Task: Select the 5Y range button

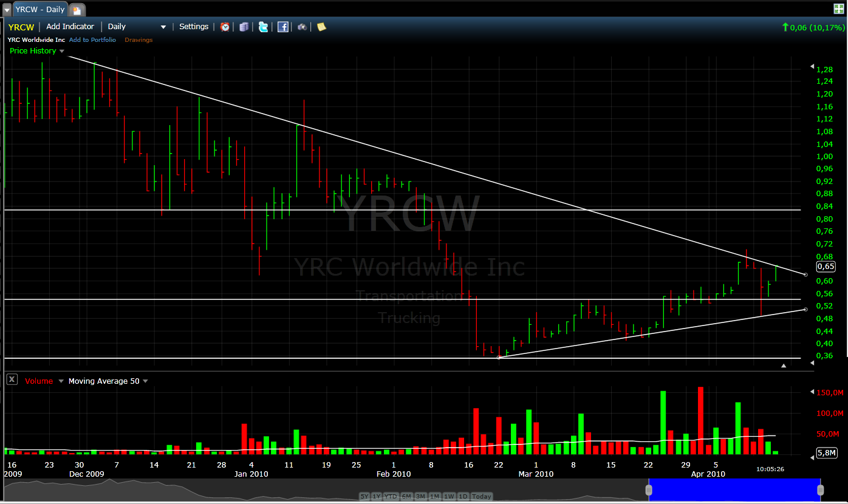Action: pyautogui.click(x=364, y=496)
